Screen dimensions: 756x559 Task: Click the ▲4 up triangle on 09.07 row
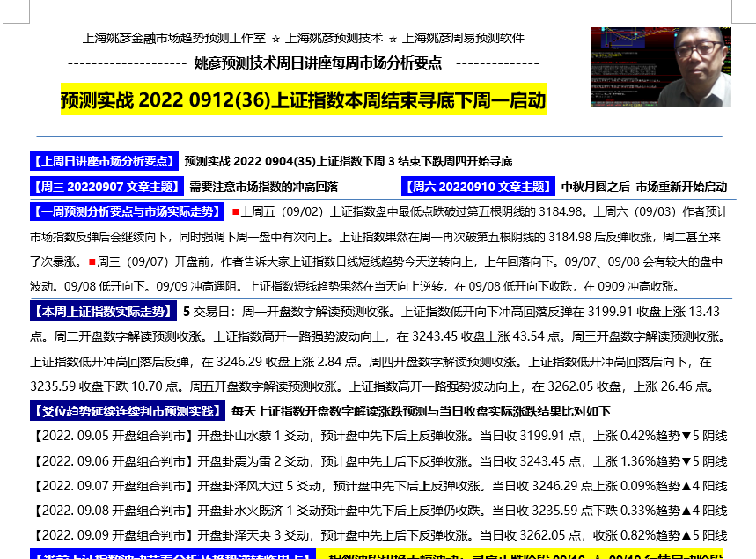[x=686, y=486]
